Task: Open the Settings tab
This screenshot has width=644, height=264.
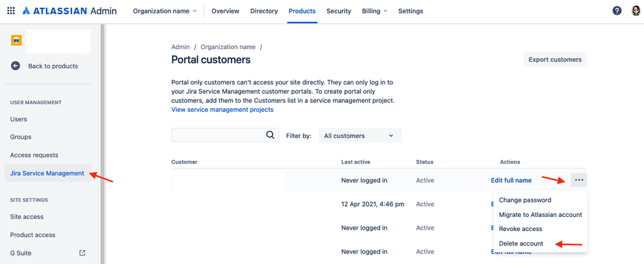Action: pos(411,11)
